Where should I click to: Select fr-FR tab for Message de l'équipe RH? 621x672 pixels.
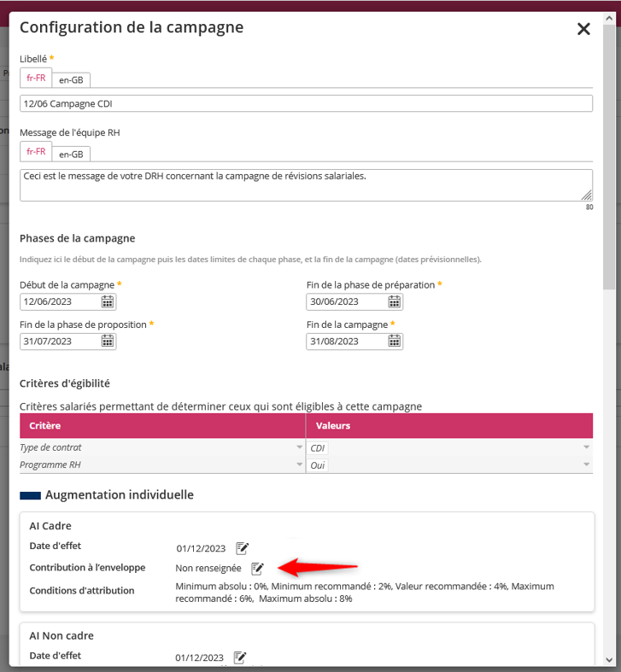pos(36,151)
